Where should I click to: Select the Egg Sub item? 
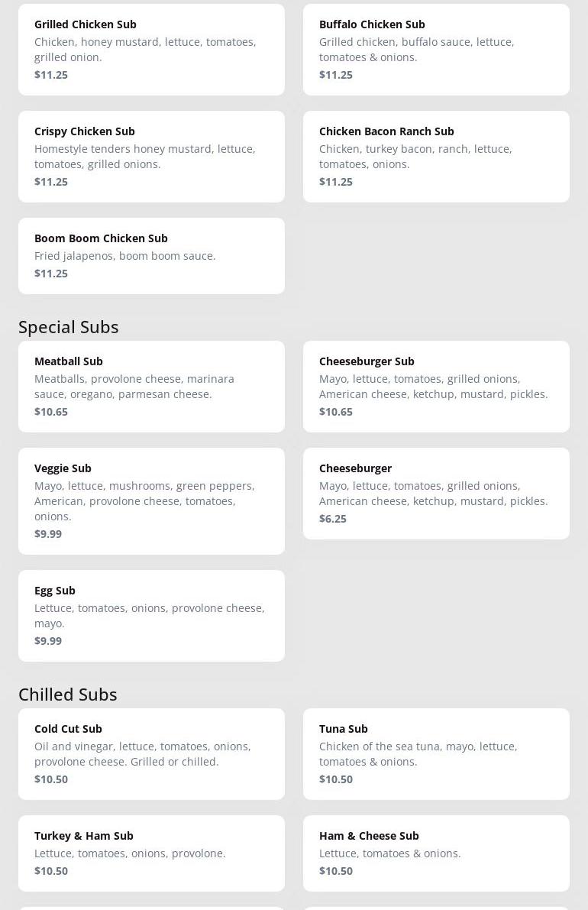point(151,616)
